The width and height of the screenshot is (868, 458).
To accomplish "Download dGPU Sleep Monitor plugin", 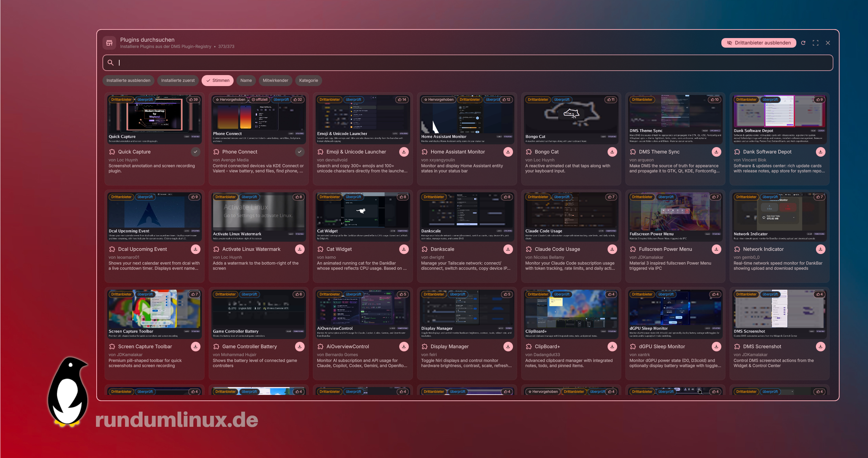I will (716, 347).
